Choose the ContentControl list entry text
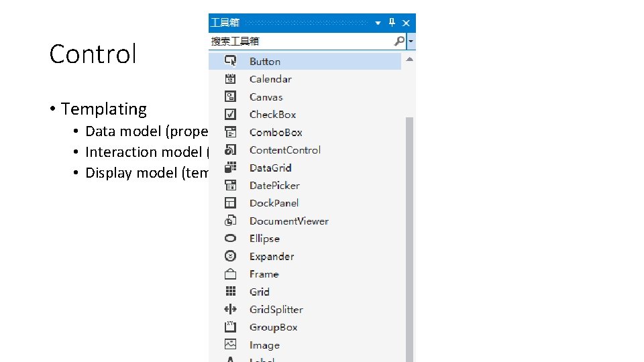The height and width of the screenshot is (362, 644). tap(285, 150)
